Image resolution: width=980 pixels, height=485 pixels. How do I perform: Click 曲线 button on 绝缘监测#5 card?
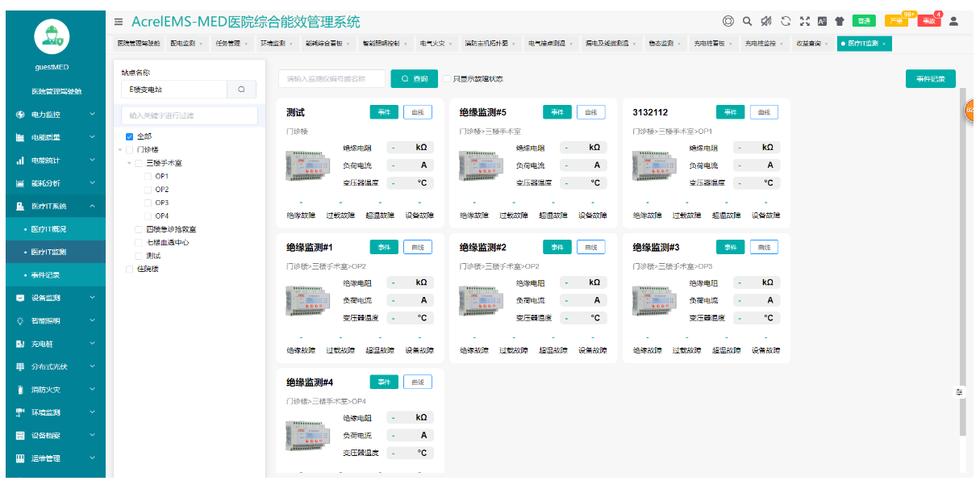click(590, 112)
